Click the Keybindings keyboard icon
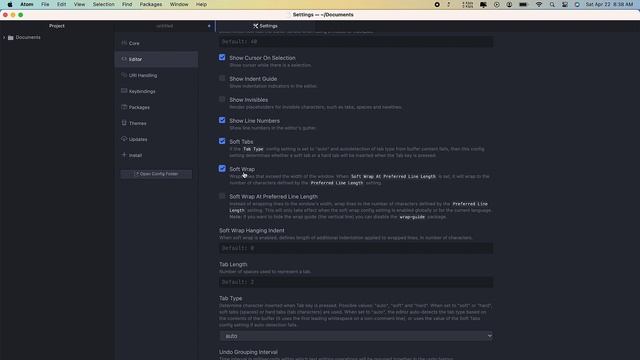Image resolution: width=640 pixels, height=360 pixels. 124,91
